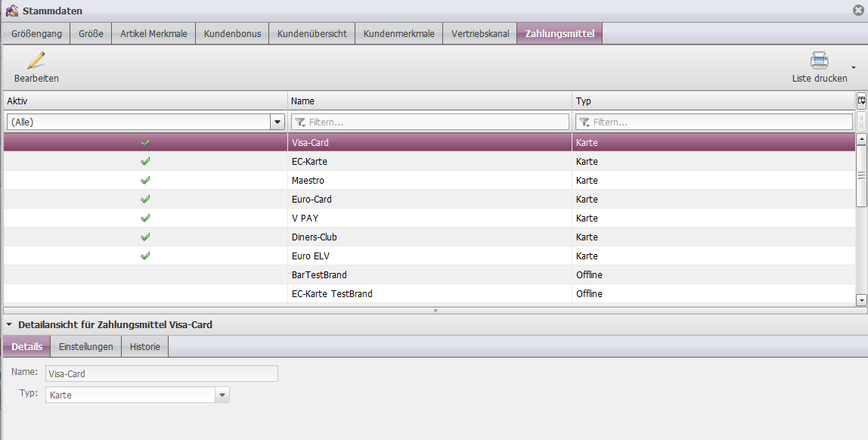Switch to the Kundenbonus tab
868x440 pixels.
click(x=232, y=34)
